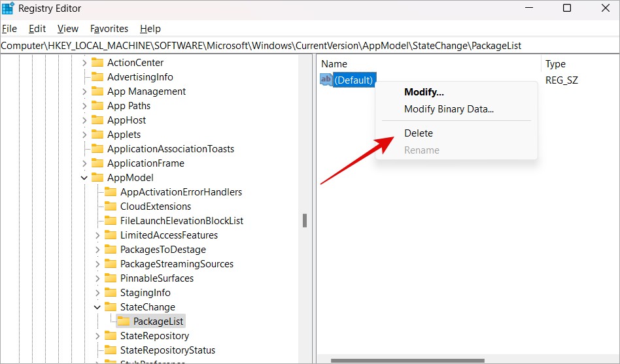Select the PackageList key label
Viewport: 620px width, 364px height.
click(158, 322)
